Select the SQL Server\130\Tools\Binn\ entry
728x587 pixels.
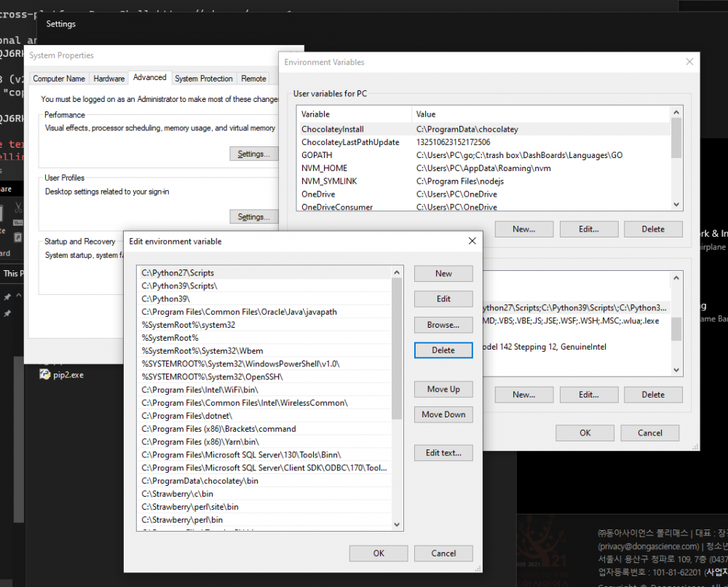coord(266,455)
